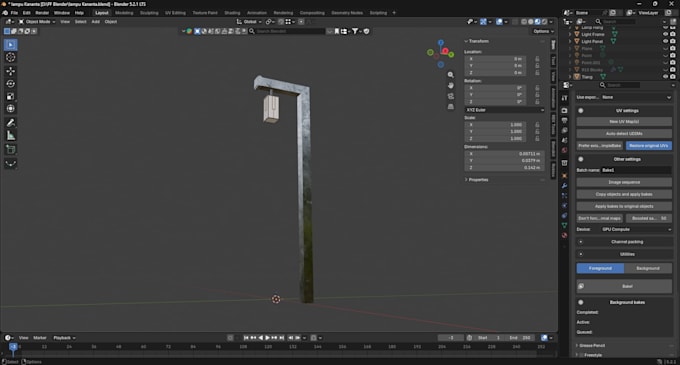Toggle lock for Location X
The width and height of the screenshot is (680, 365).
pyautogui.click(x=537, y=59)
